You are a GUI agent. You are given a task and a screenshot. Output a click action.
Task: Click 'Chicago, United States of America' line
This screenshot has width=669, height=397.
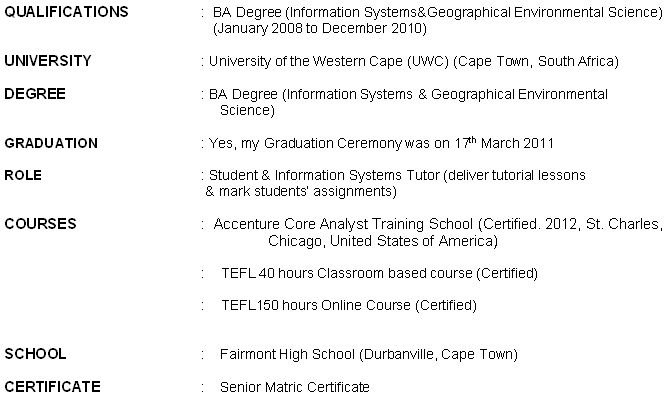(x=383, y=241)
